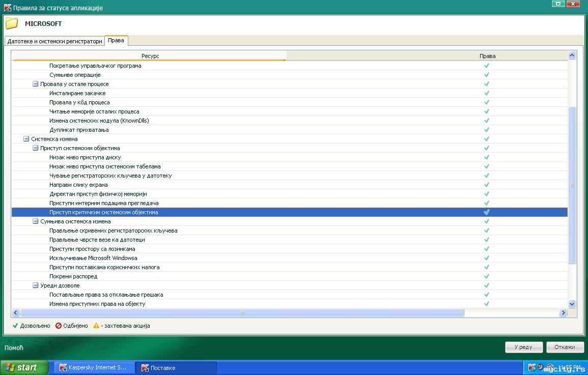The image size is (588, 375).
Task: Select row Постављање права за отклањање грешака
Action: 290,295
